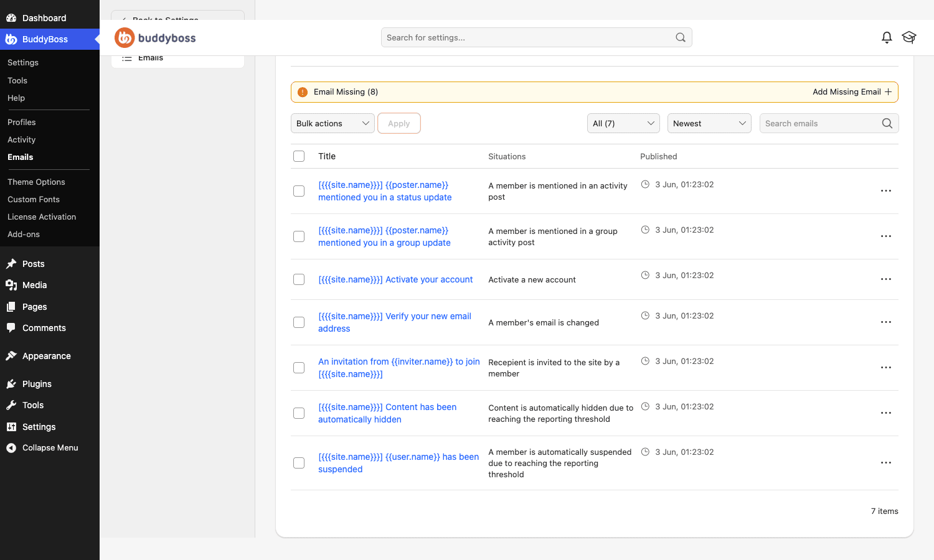
Task: Open the notifications bell icon
Action: point(887,37)
